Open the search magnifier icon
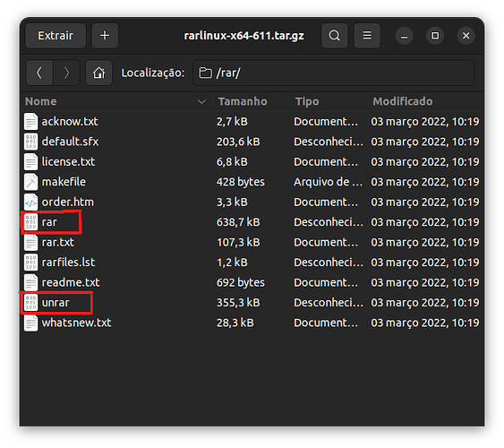Screen dimensions: 504x448 coord(334,35)
